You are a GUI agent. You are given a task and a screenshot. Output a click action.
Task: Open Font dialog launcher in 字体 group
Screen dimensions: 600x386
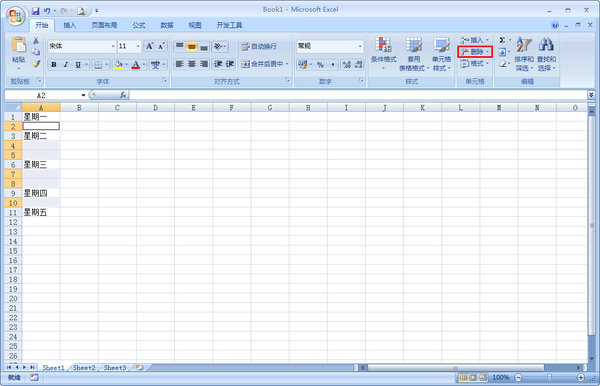coord(165,80)
